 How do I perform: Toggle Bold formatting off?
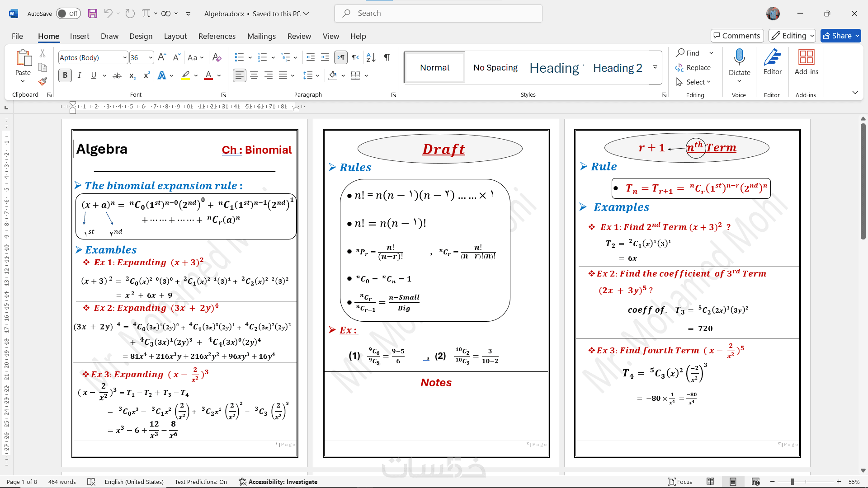[x=65, y=75]
